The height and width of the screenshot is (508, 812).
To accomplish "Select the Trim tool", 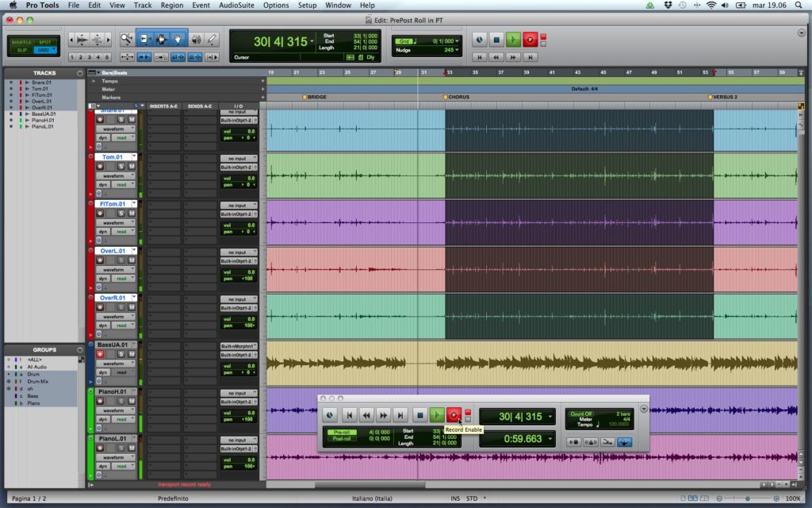I will (x=144, y=40).
